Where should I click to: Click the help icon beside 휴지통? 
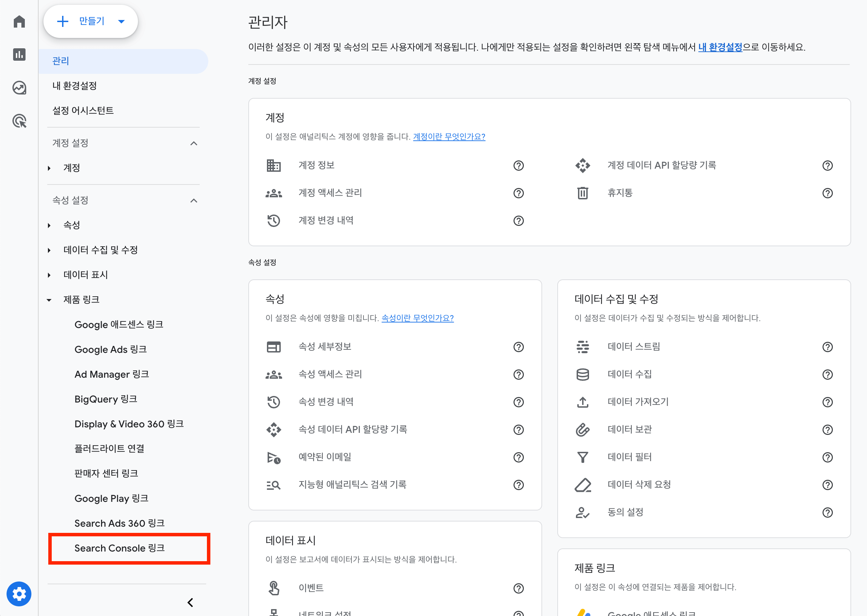pos(828,193)
